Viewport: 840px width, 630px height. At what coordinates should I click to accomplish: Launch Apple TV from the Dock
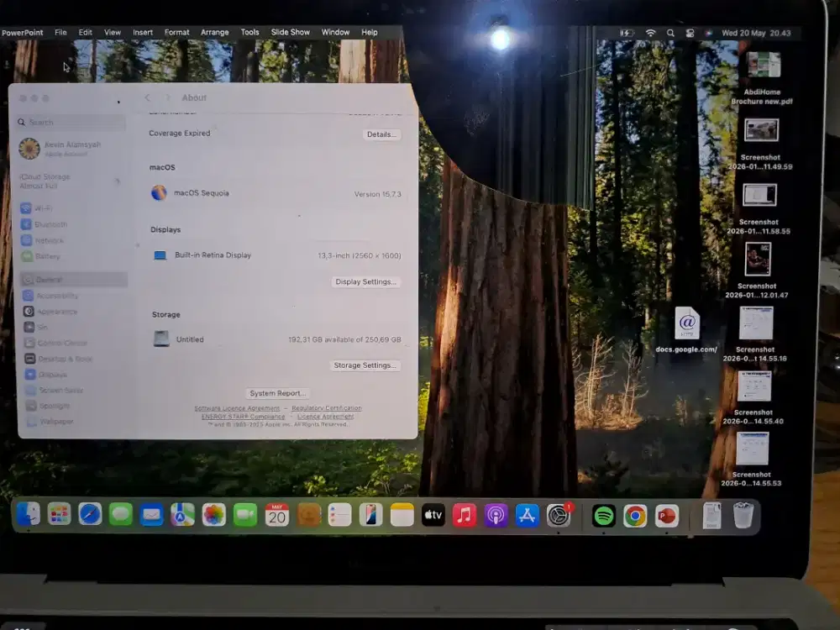click(433, 516)
